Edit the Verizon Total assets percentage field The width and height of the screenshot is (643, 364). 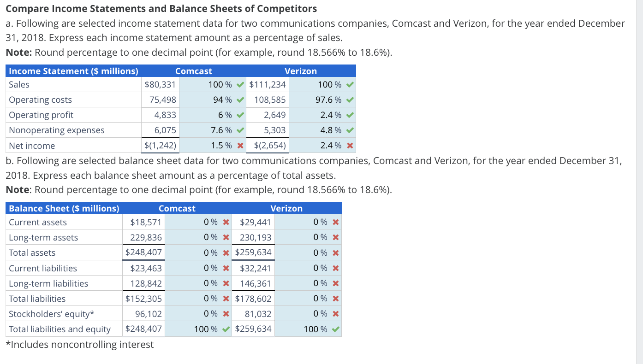(308, 253)
